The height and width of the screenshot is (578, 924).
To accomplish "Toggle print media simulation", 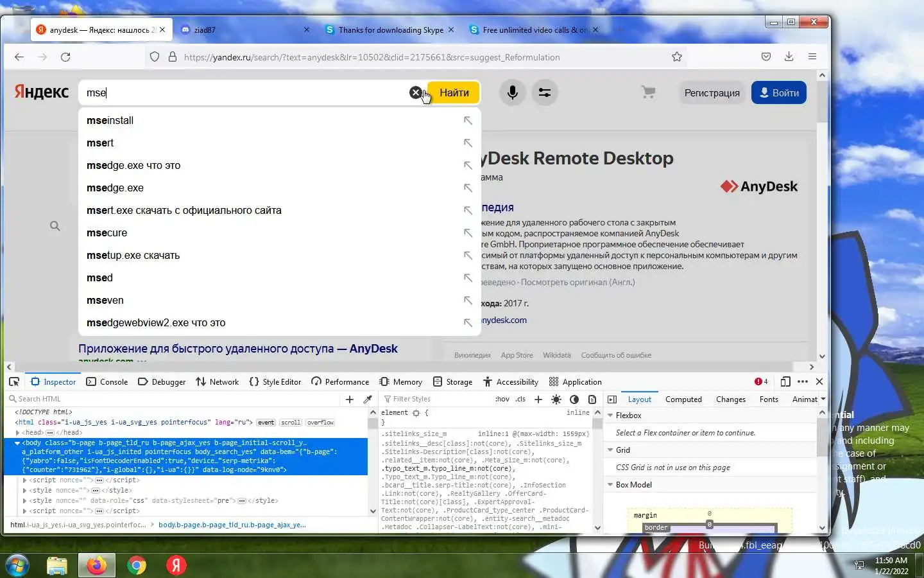I will (x=592, y=399).
